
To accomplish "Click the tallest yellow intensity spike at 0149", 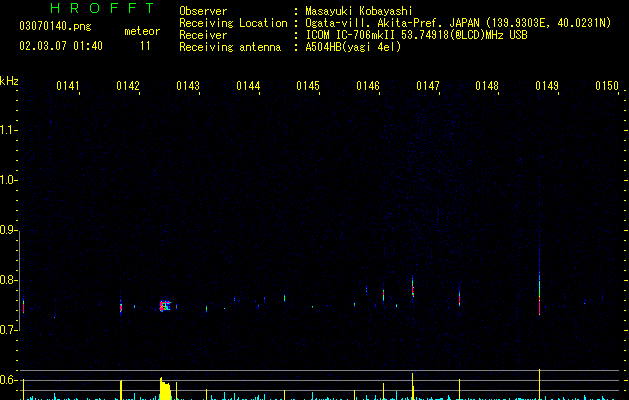I will pos(540,384).
